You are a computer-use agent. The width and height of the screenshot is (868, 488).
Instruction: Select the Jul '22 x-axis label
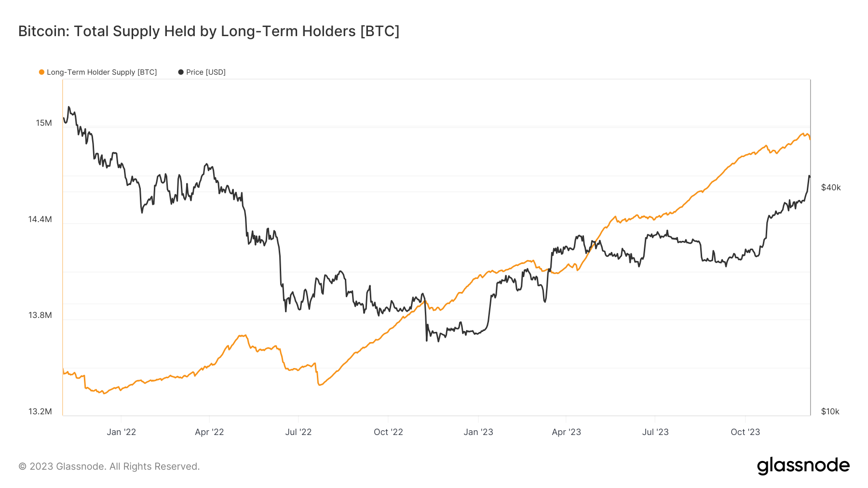298,432
